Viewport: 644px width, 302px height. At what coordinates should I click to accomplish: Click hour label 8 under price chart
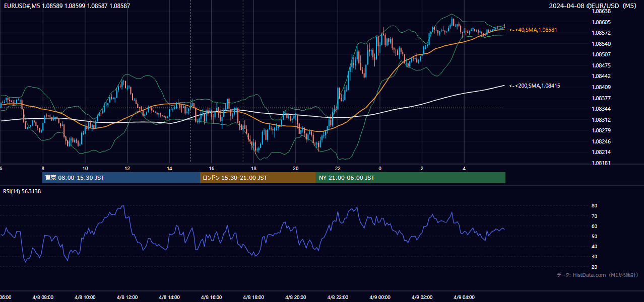click(43, 169)
